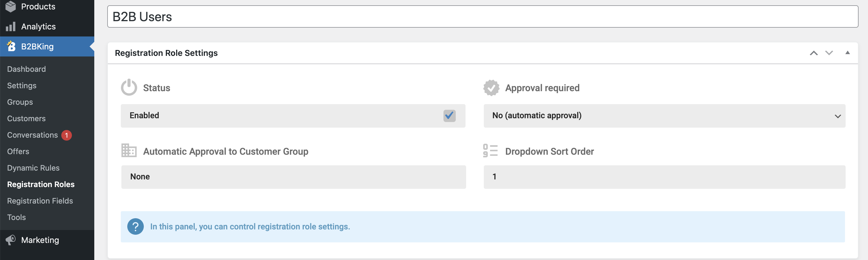Open Customers submenu item
This screenshot has height=260, width=868.
(26, 119)
